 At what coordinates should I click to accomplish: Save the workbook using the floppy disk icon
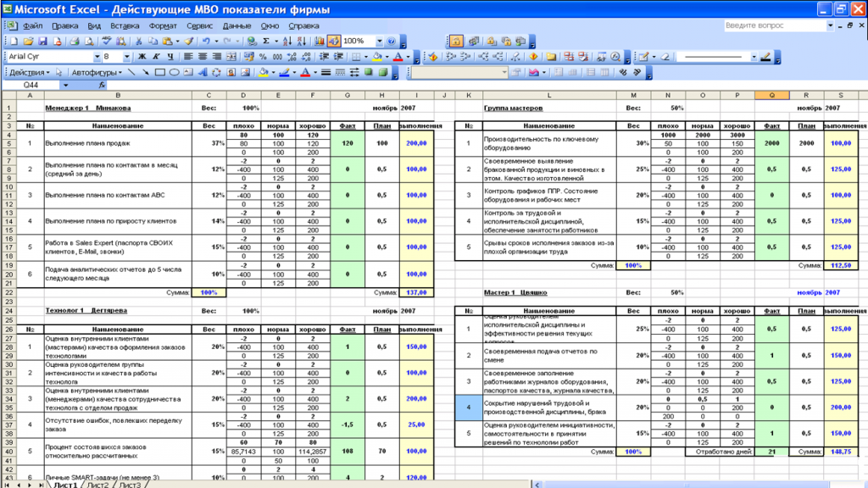pos(42,42)
